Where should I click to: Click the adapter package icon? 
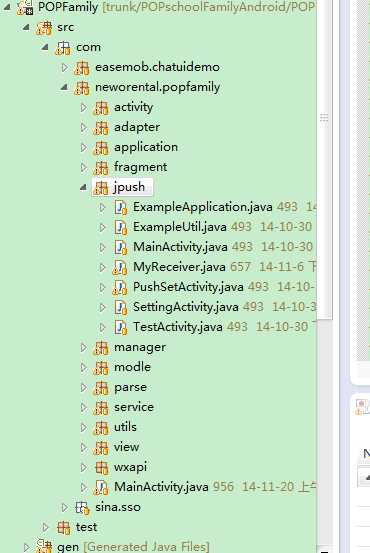pyautogui.click(x=101, y=128)
